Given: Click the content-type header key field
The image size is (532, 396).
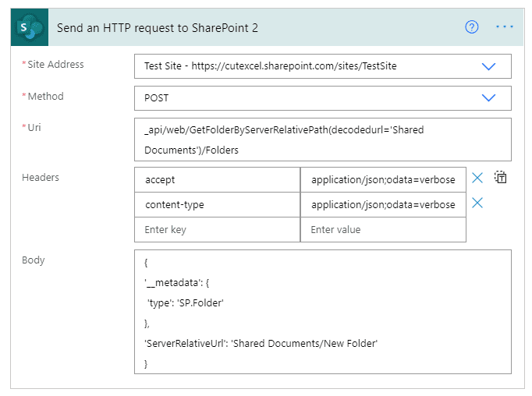Looking at the screenshot, I should pyautogui.click(x=217, y=205).
